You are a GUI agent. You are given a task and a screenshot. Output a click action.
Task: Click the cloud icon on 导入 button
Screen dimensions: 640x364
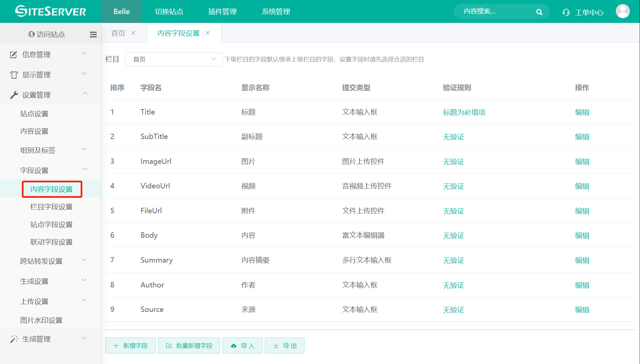tap(234, 346)
